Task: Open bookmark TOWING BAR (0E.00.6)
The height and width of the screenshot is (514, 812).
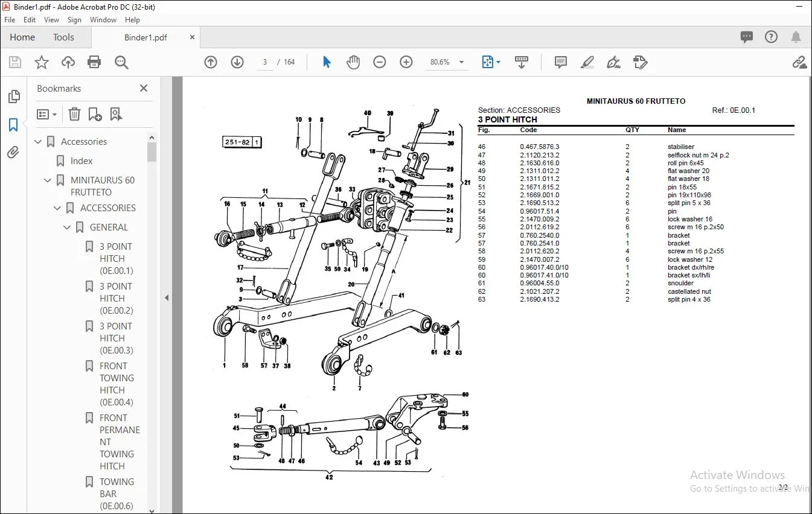Action: point(117,494)
